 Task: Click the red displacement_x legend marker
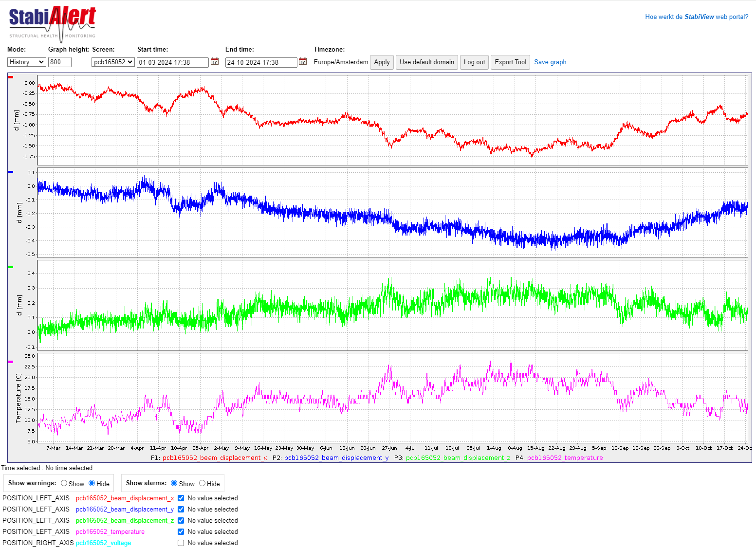pyautogui.click(x=11, y=77)
